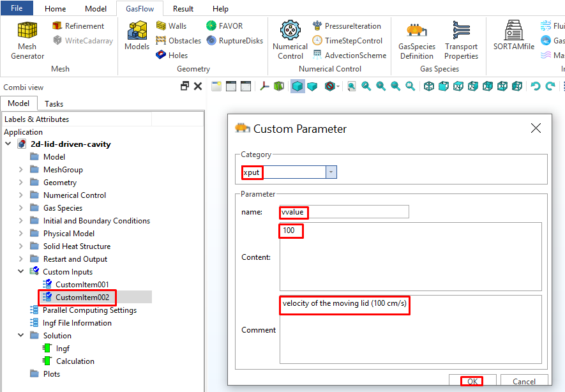Expand the Physical Model node

pyautogui.click(x=20, y=234)
